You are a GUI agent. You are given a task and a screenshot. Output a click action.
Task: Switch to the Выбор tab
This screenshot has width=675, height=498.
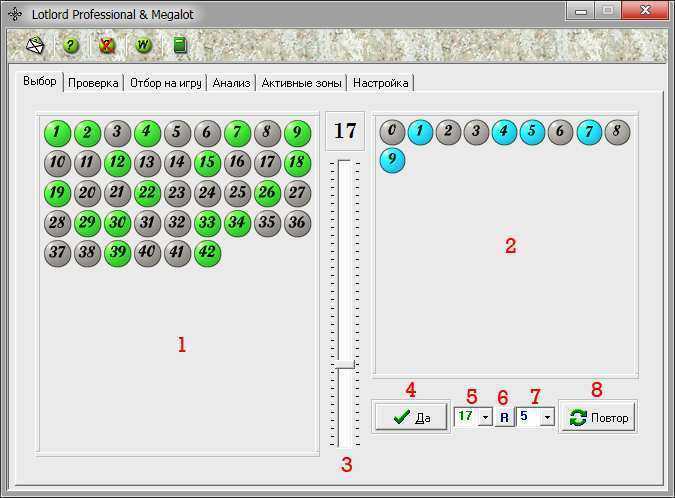tap(40, 81)
